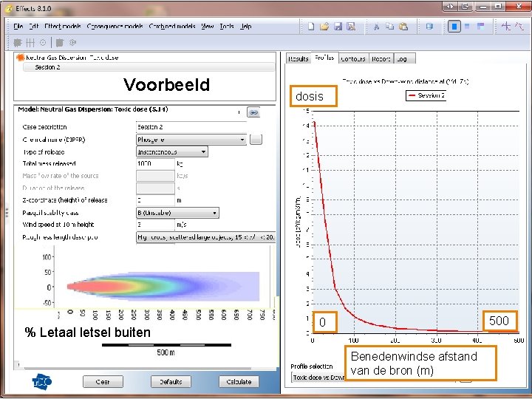The width and height of the screenshot is (532, 399).
Task: Click the Total mass released field
Action: click(x=155, y=163)
